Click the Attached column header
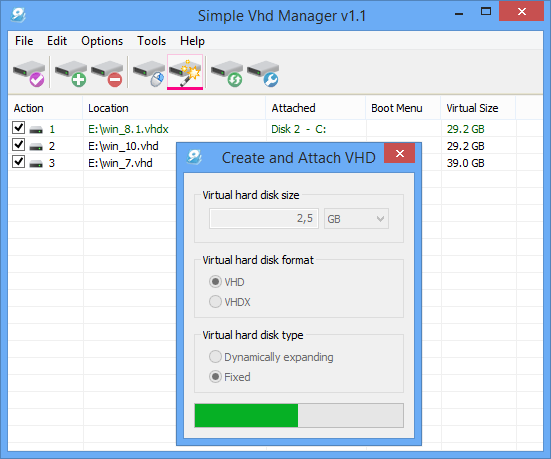This screenshot has height=459, width=551. pyautogui.click(x=316, y=108)
